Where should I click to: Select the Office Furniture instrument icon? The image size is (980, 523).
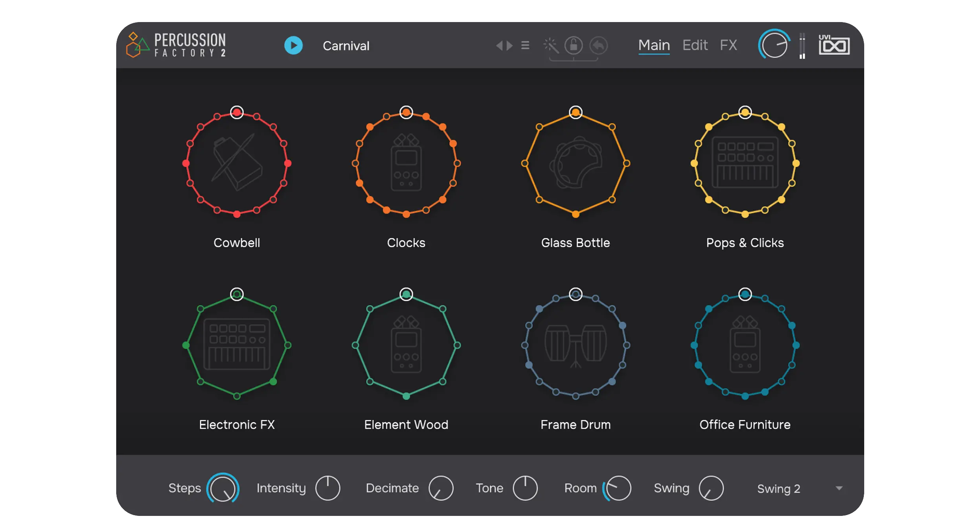click(x=745, y=345)
